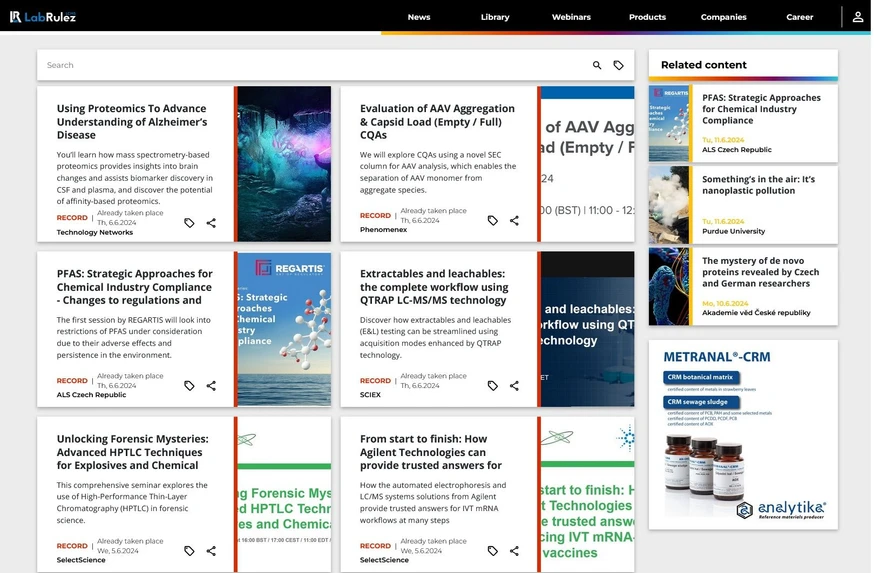The width and height of the screenshot is (874, 573).
Task: Tag icon on Alzheimer's Proteomics card
Action: coord(190,223)
